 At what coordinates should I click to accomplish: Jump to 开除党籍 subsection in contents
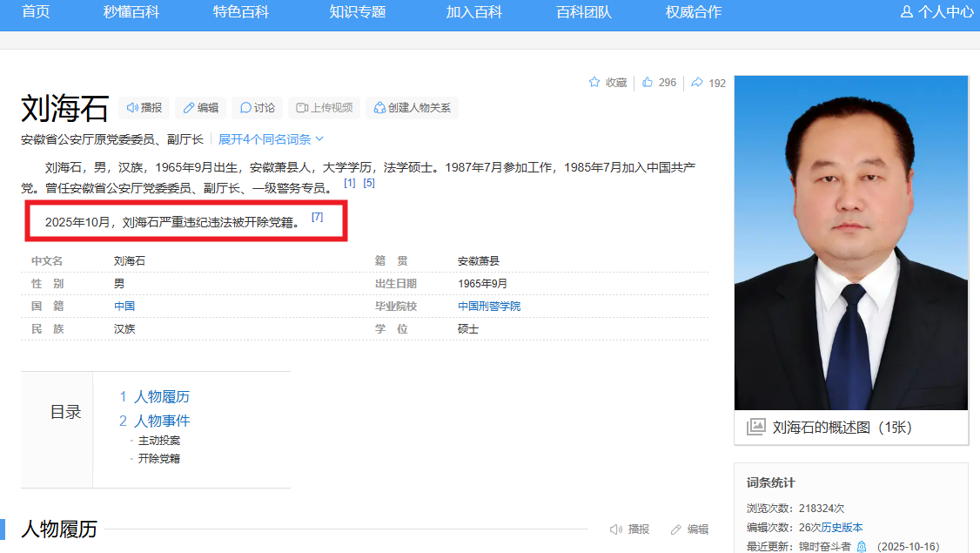pos(159,459)
